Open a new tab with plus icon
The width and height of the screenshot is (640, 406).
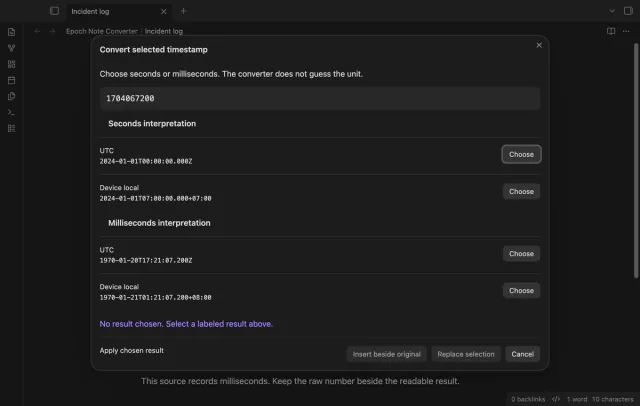point(183,11)
